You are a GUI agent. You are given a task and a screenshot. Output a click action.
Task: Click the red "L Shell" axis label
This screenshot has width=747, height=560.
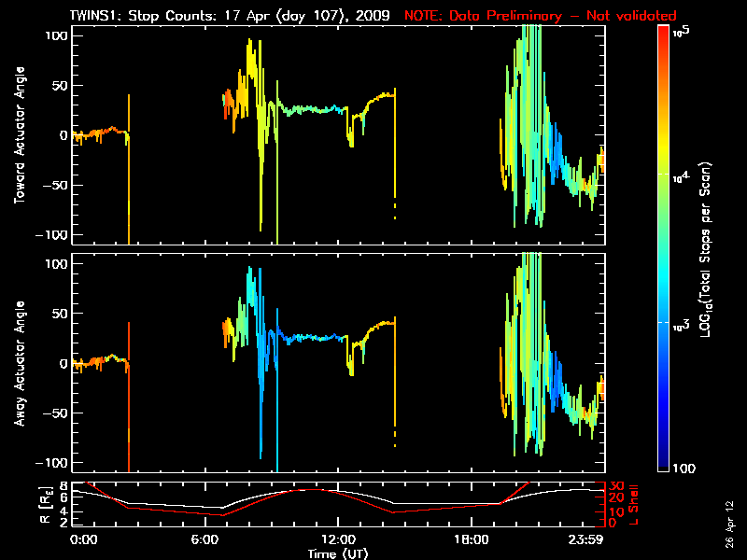(x=633, y=505)
